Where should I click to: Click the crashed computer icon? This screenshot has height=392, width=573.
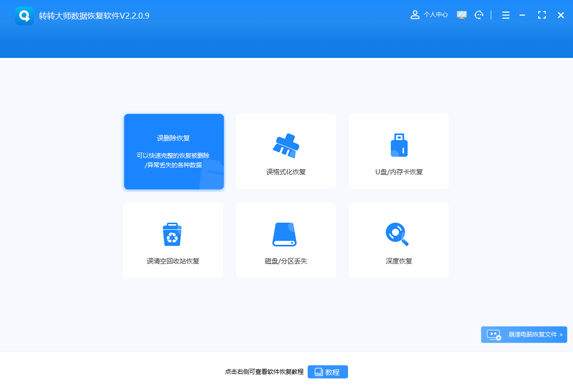click(x=494, y=335)
